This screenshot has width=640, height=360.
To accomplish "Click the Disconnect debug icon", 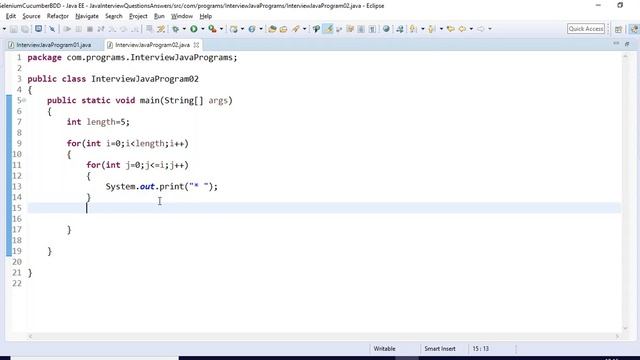I will point(101,29).
